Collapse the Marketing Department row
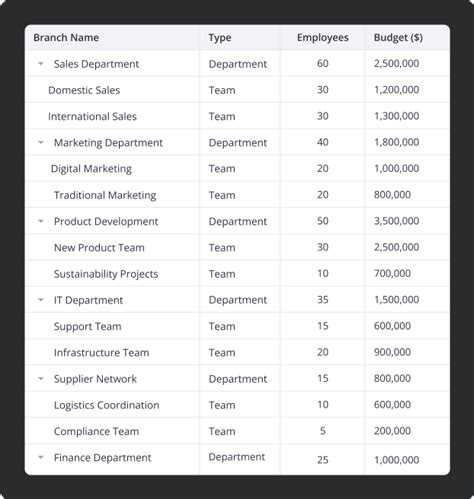Viewport: 474px width, 499px height. pyautogui.click(x=41, y=142)
